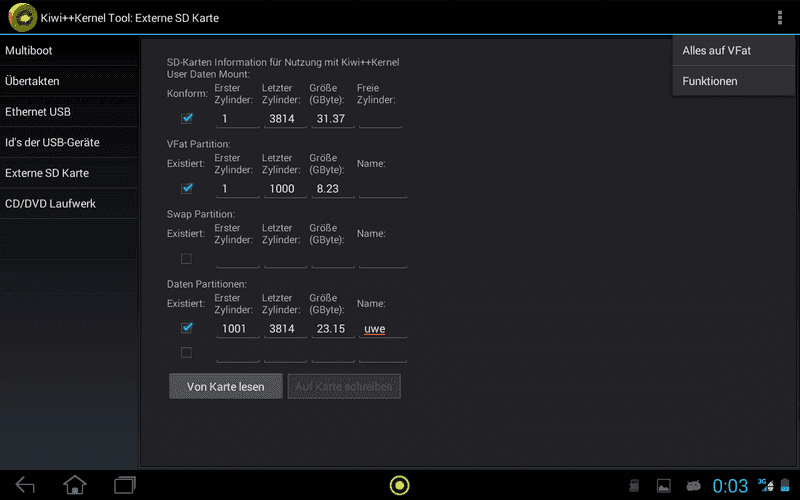Click second Daten row first cylinder field
Image resolution: width=800 pixels, height=500 pixels.
click(238, 353)
